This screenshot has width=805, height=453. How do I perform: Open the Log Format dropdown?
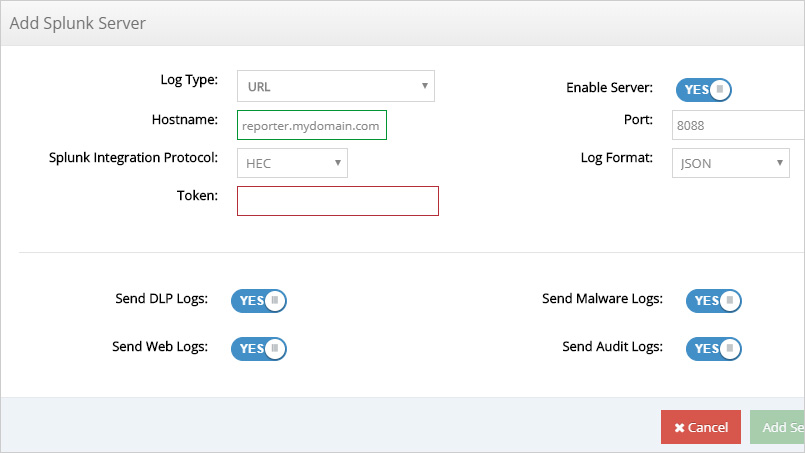731,163
